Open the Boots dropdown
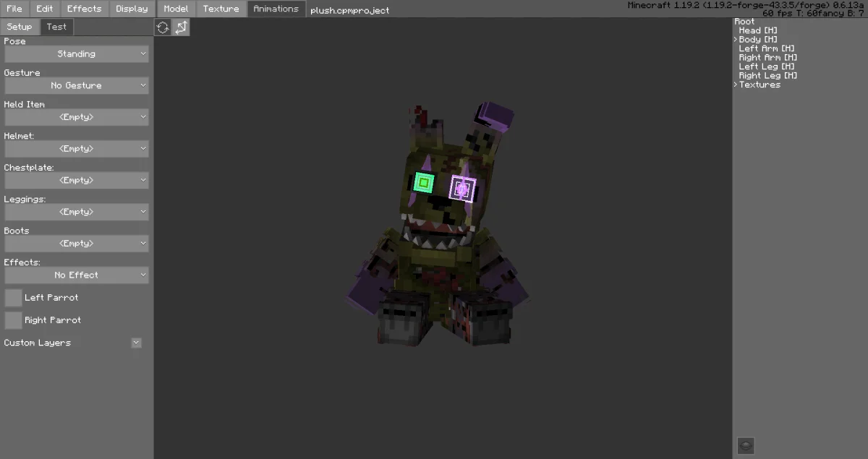This screenshot has width=868, height=459. 77,244
